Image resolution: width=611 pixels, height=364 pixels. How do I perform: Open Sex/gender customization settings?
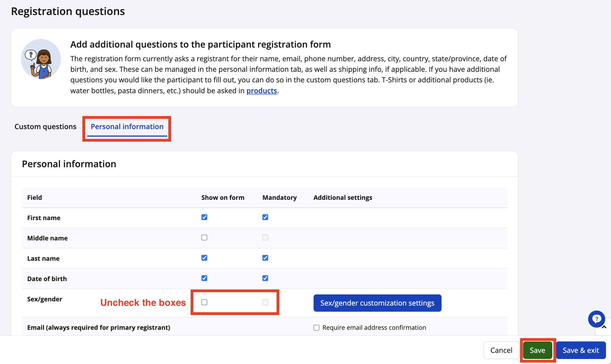coord(377,303)
